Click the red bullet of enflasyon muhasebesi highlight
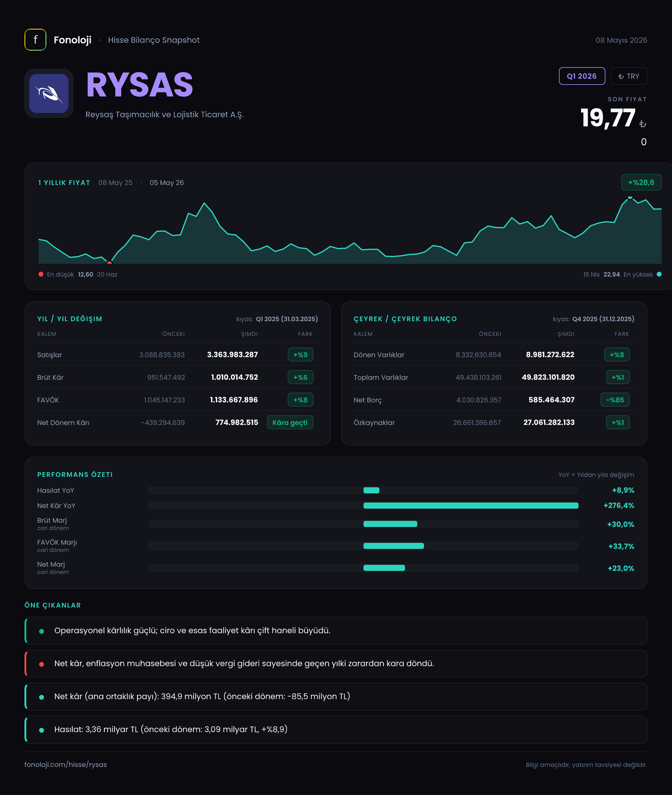This screenshot has width=672, height=795. point(42,664)
